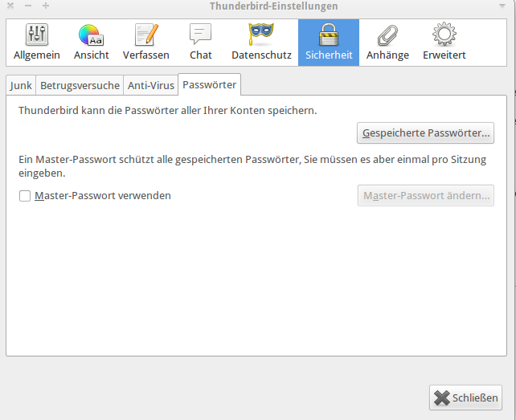Viewport: 516px width, 420px height.
Task: Click the Schließen button
Action: pos(465,398)
